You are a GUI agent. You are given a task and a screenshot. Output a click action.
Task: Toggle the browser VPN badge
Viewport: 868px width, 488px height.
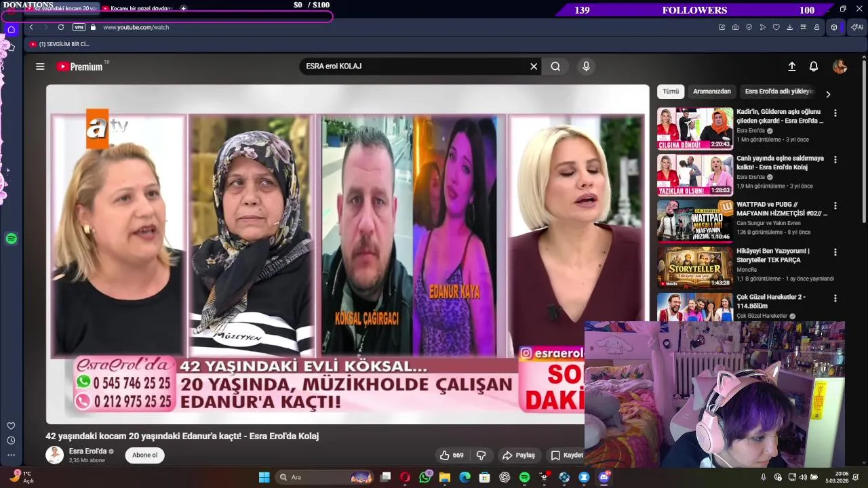click(79, 27)
